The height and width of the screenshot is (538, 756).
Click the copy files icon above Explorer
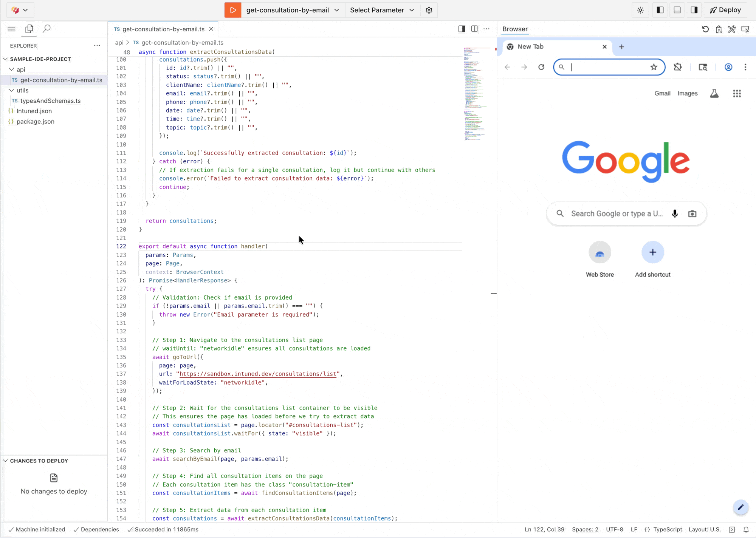pyautogui.click(x=29, y=29)
